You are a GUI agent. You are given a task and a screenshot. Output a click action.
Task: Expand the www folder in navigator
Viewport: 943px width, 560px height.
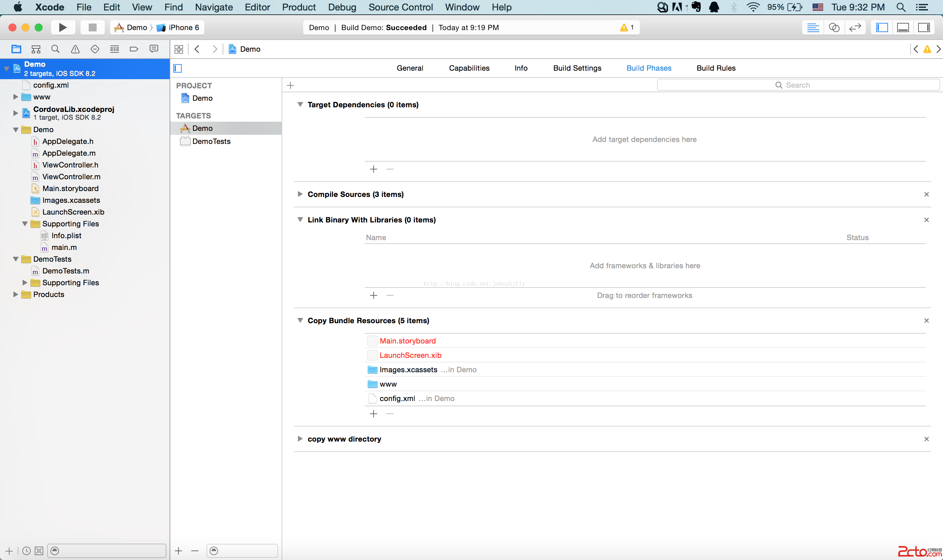pos(15,97)
